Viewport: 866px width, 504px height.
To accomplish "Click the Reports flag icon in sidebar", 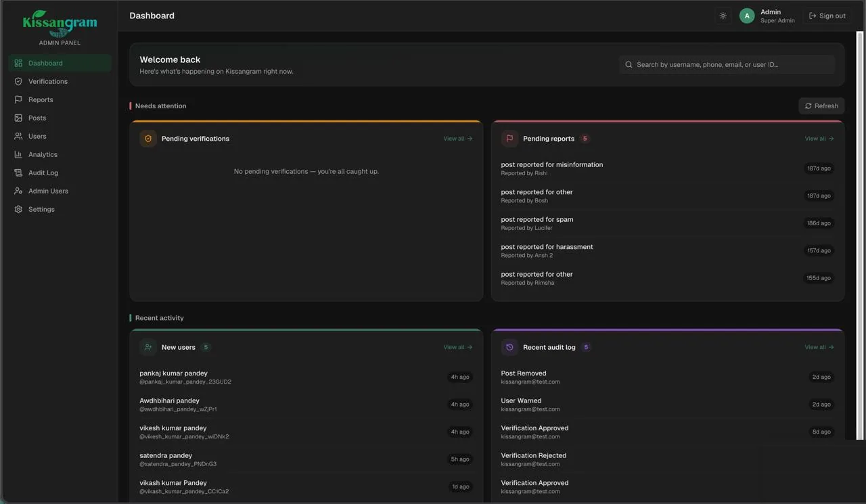I will coord(18,99).
